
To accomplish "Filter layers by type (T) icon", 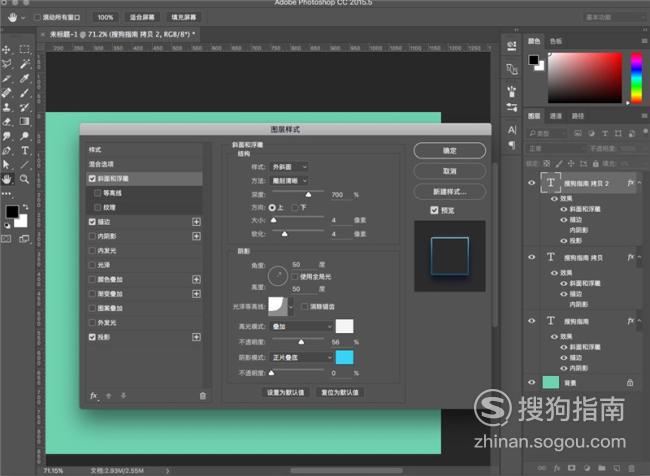I will tap(605, 133).
